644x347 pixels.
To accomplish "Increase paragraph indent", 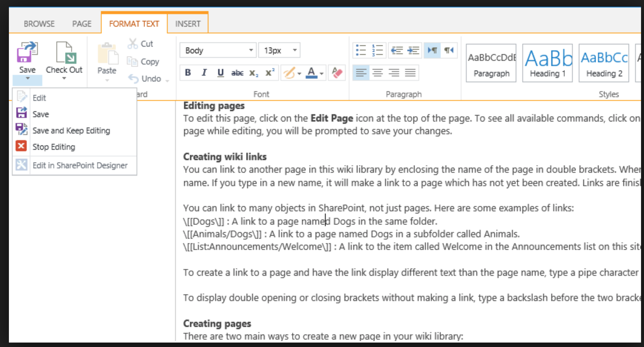I will 413,50.
